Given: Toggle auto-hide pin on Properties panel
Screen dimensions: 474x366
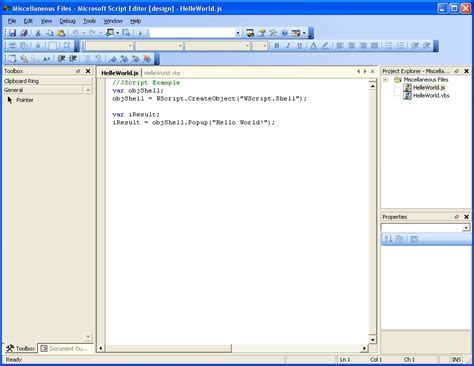Looking at the screenshot, I should [x=457, y=217].
